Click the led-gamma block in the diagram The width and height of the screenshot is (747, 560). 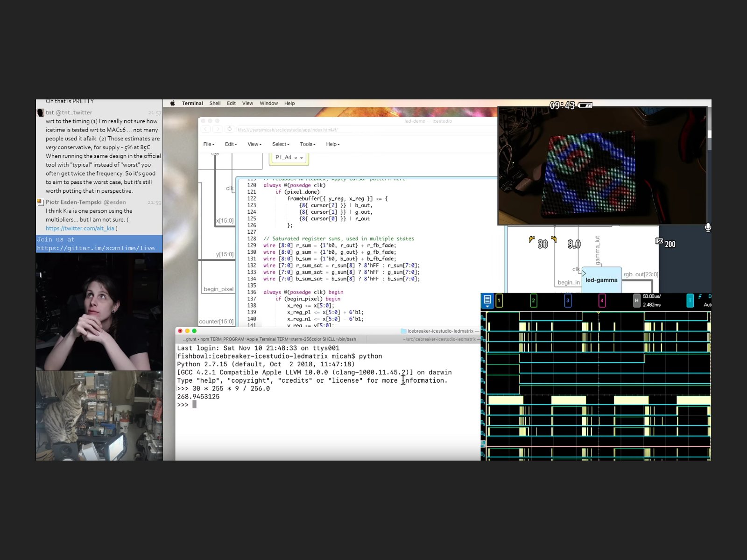point(601,280)
